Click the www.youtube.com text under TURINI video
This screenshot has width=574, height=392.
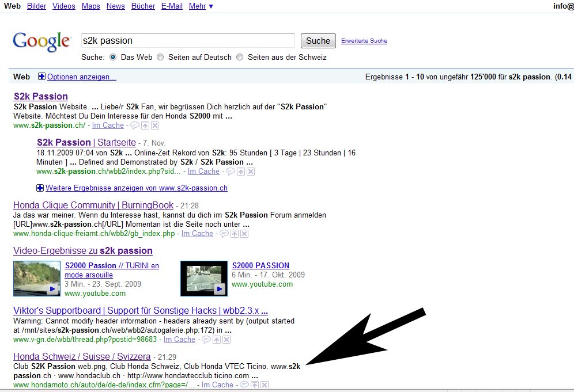95,294
